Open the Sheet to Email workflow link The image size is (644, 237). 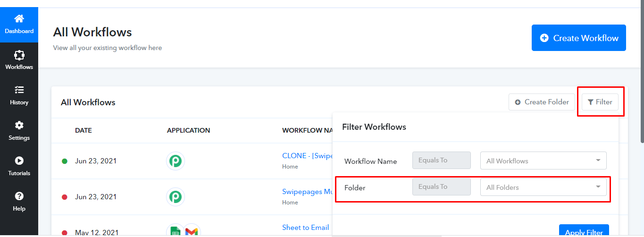(x=305, y=228)
